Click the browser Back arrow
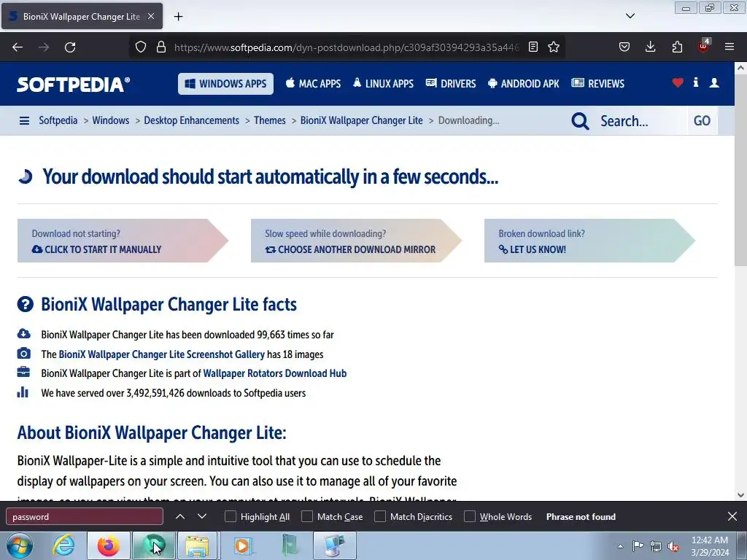747x560 pixels. pos(18,47)
